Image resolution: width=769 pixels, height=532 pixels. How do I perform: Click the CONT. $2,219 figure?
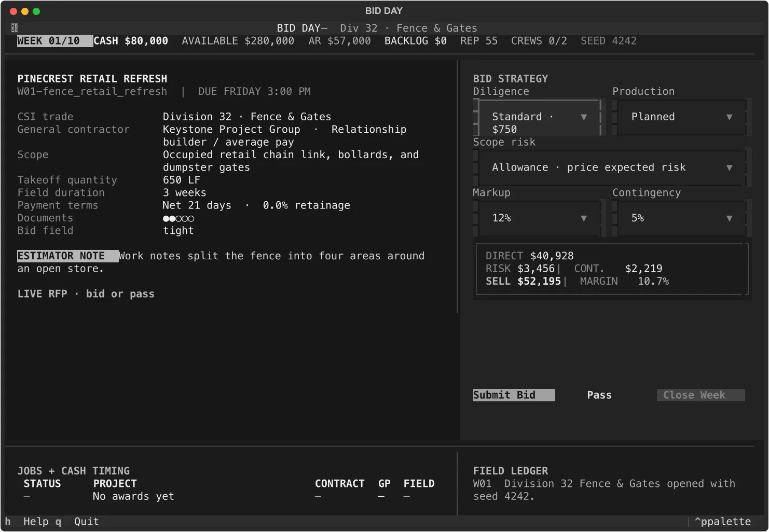click(618, 269)
